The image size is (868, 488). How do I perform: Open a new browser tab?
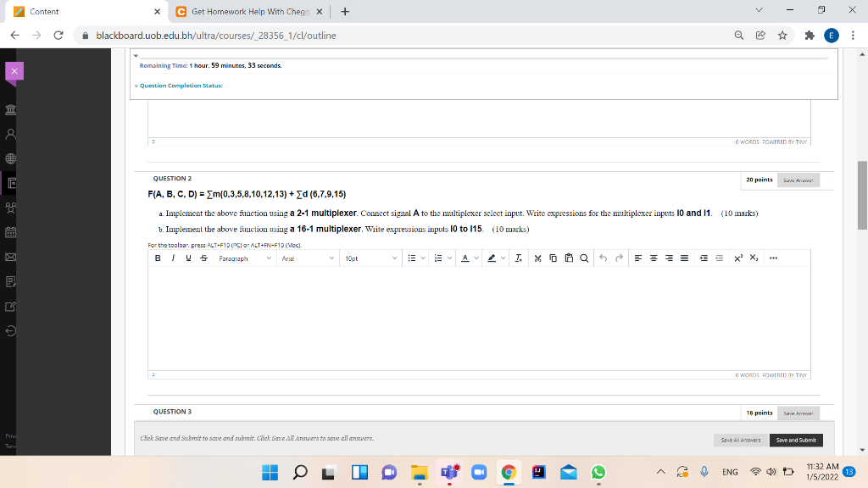tap(345, 12)
